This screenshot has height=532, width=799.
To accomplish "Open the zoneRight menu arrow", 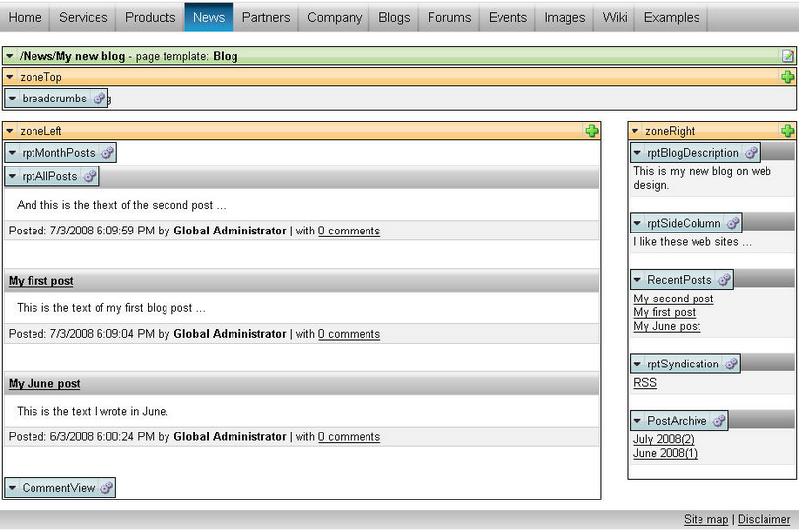I will [634, 131].
